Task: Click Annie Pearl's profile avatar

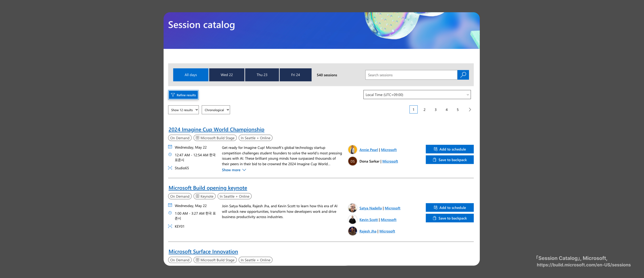Action: [x=352, y=149]
